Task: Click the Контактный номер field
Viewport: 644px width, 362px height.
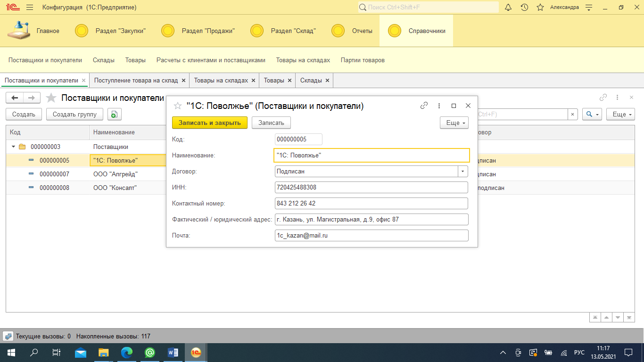Action: tap(372, 203)
